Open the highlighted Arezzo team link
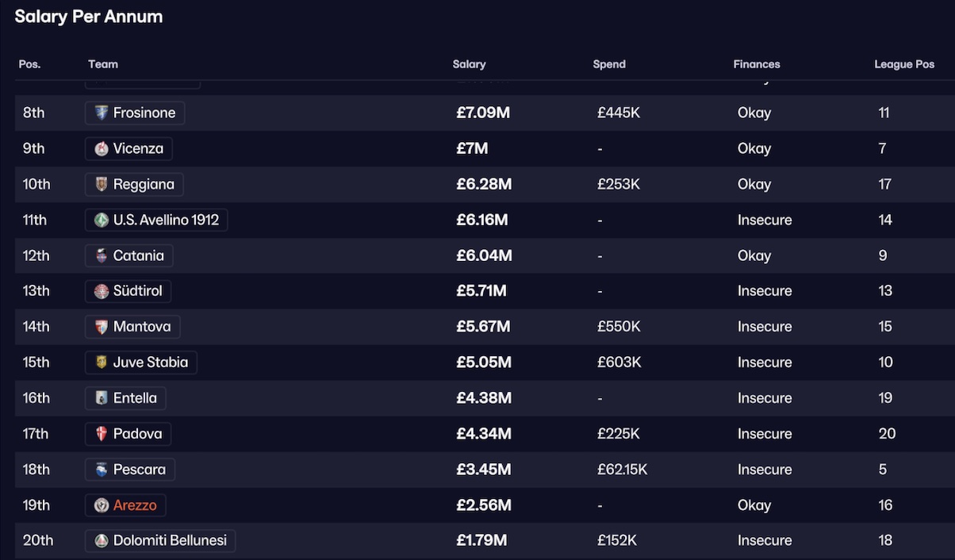955x560 pixels. (x=135, y=505)
